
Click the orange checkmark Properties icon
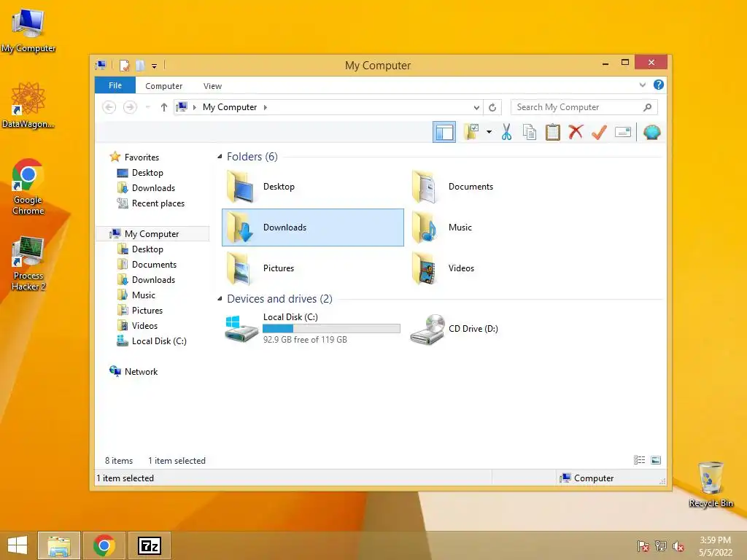(600, 132)
